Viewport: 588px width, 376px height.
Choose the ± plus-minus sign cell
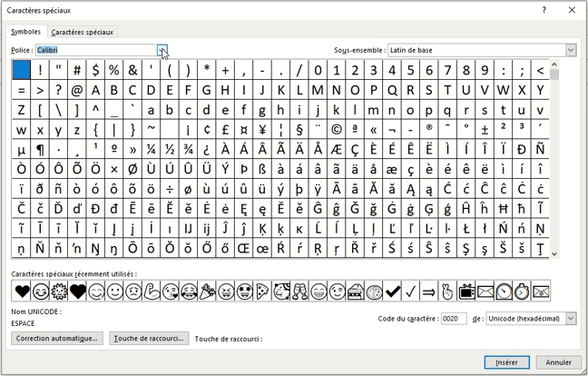(485, 130)
